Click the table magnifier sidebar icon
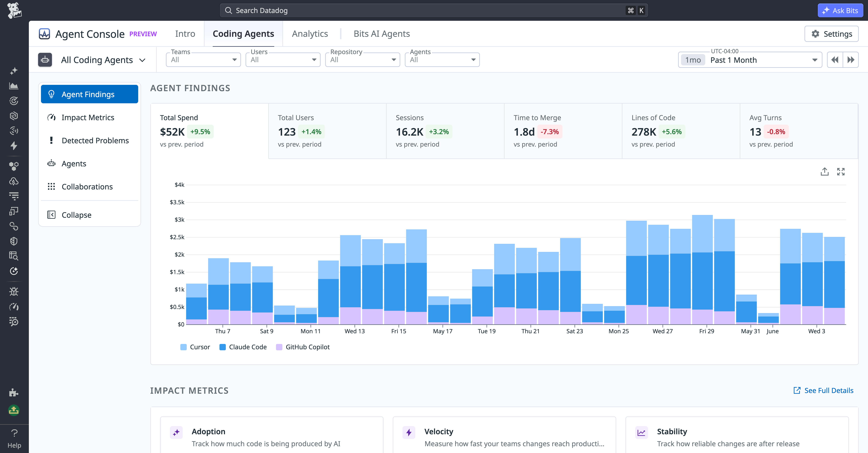 14,256
